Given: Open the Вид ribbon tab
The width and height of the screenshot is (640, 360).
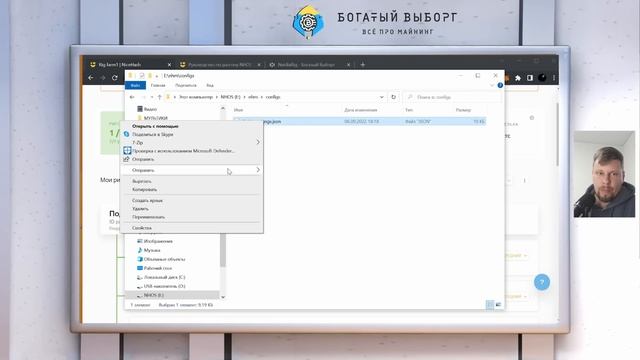Looking at the screenshot, I should [210, 85].
